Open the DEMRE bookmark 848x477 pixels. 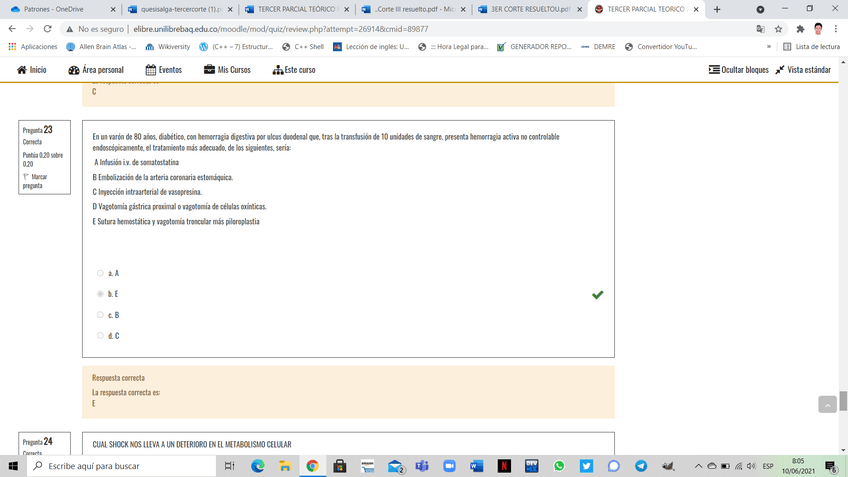[x=598, y=47]
